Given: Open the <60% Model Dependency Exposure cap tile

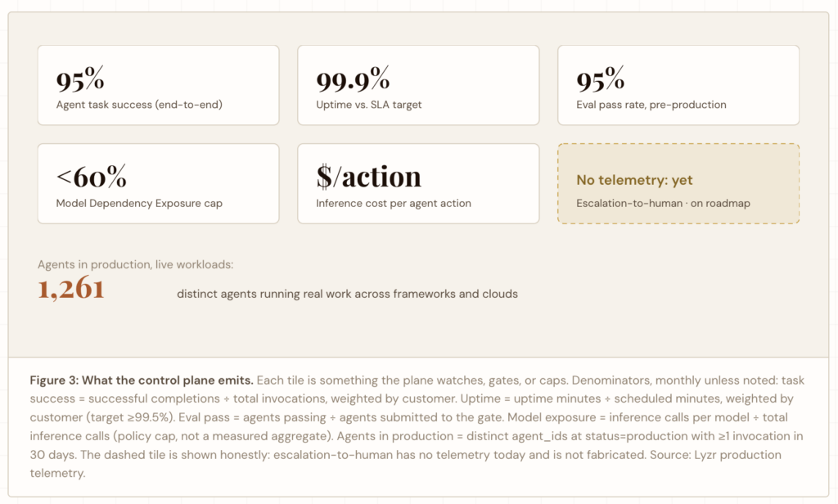Looking at the screenshot, I should pyautogui.click(x=158, y=183).
